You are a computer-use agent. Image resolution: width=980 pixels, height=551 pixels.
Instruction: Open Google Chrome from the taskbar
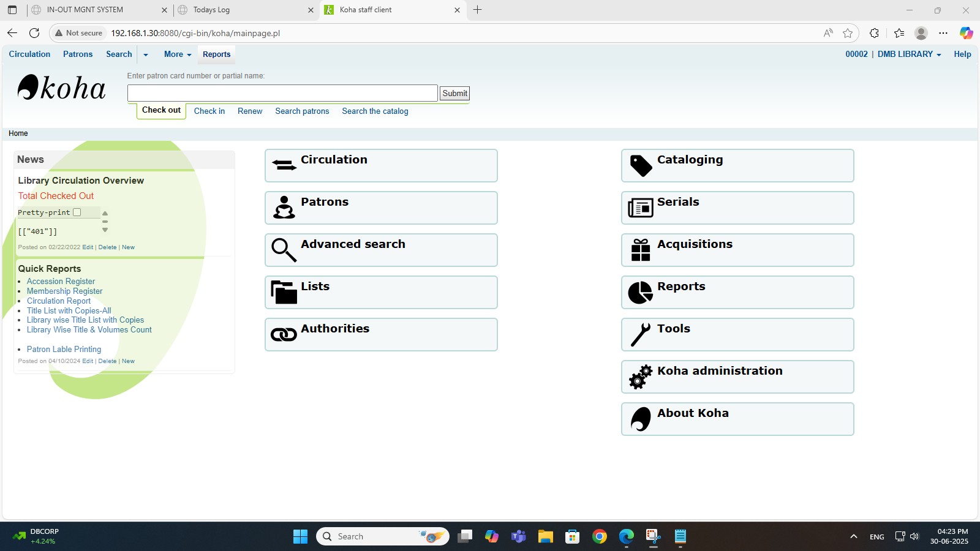[x=600, y=536]
